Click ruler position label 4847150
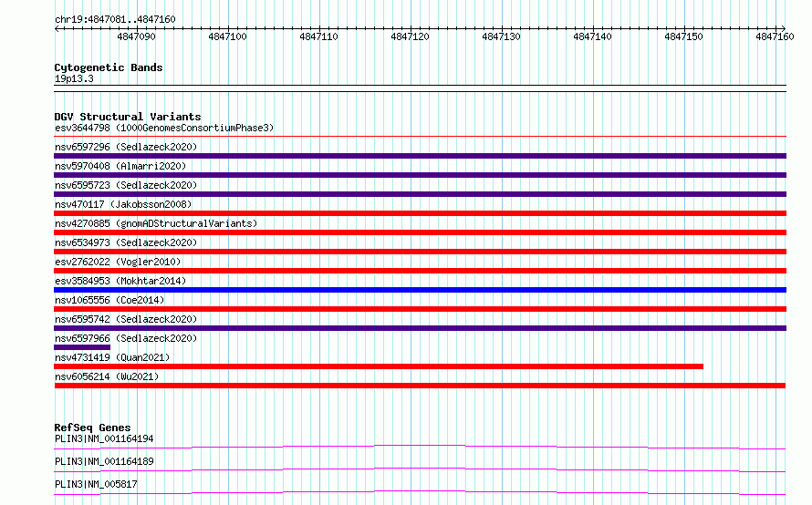Viewport: 812px width, 505px height. tap(683, 36)
